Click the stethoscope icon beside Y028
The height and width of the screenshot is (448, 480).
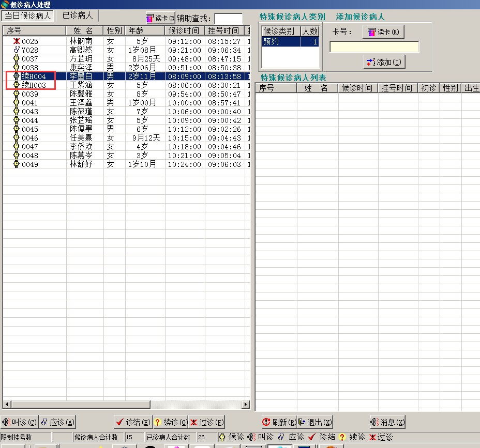tap(17, 50)
